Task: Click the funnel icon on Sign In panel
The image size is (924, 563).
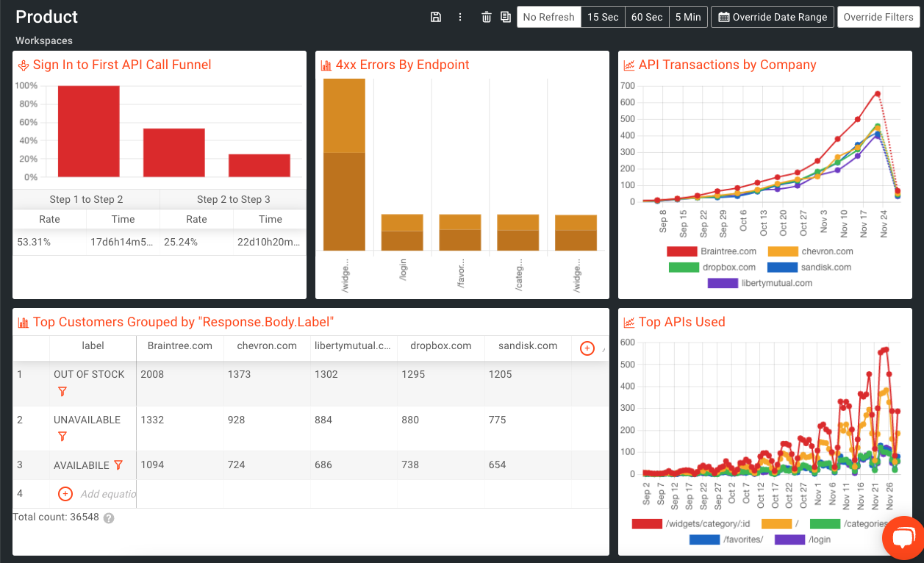Action: coord(22,65)
